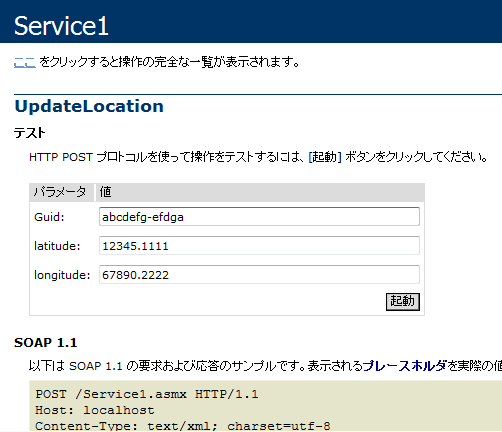Select the Guid: parameter label
Image resolution: width=502 pixels, height=432 pixels.
[x=49, y=217]
